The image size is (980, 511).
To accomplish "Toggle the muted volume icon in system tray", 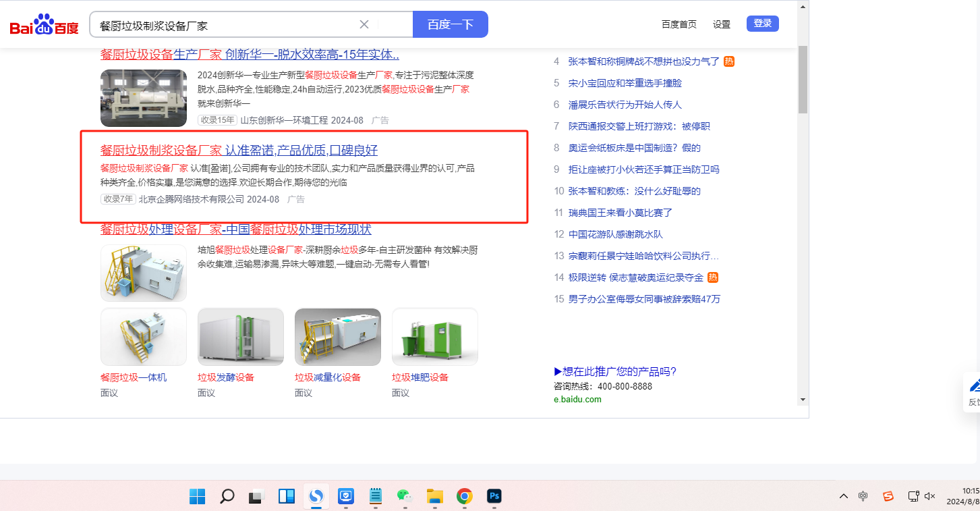I will (x=929, y=496).
